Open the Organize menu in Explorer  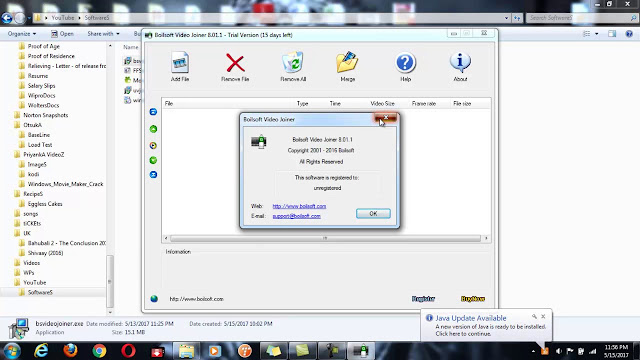[22, 34]
